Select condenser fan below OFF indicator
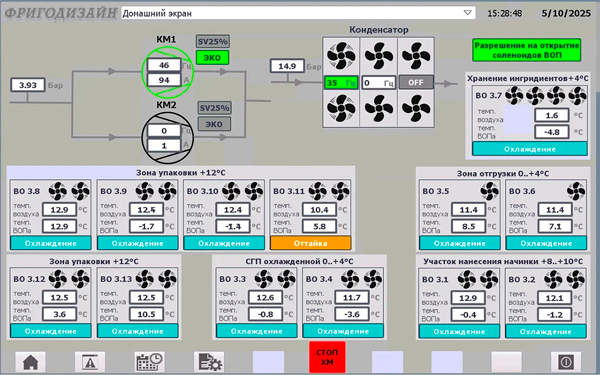600x375 pixels. point(416,109)
